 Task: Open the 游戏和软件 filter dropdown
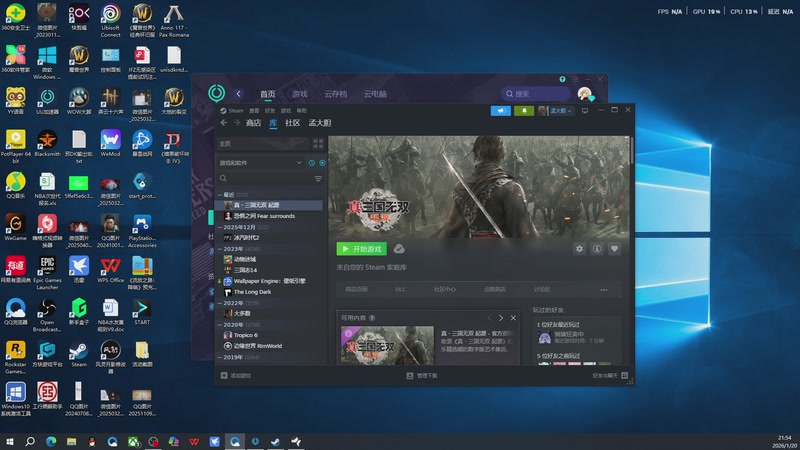(261, 163)
